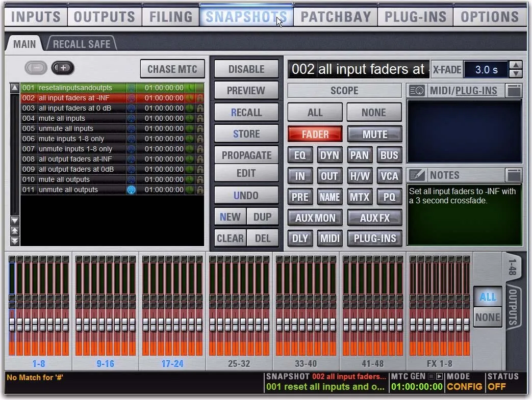The width and height of the screenshot is (532, 400).
Task: Toggle AUX MON scope button
Action: click(315, 218)
